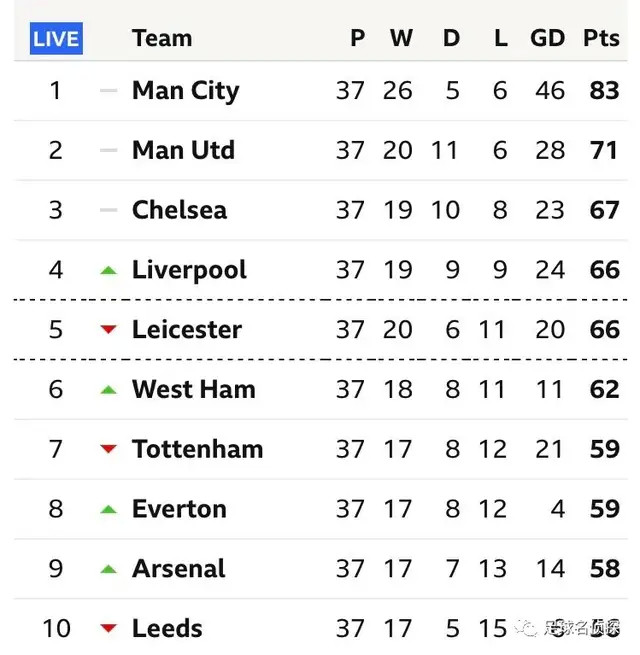Open the Tottenham team link
The width and height of the screenshot is (640, 655).
coord(198,449)
